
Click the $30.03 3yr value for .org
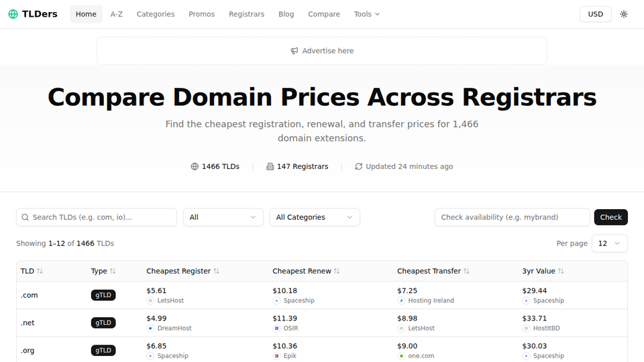pos(535,346)
